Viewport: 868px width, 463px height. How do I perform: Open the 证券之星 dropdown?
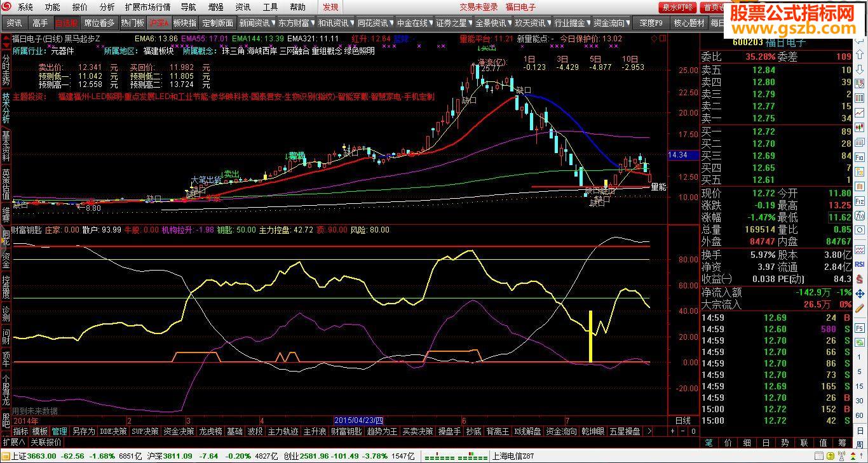coord(453,23)
